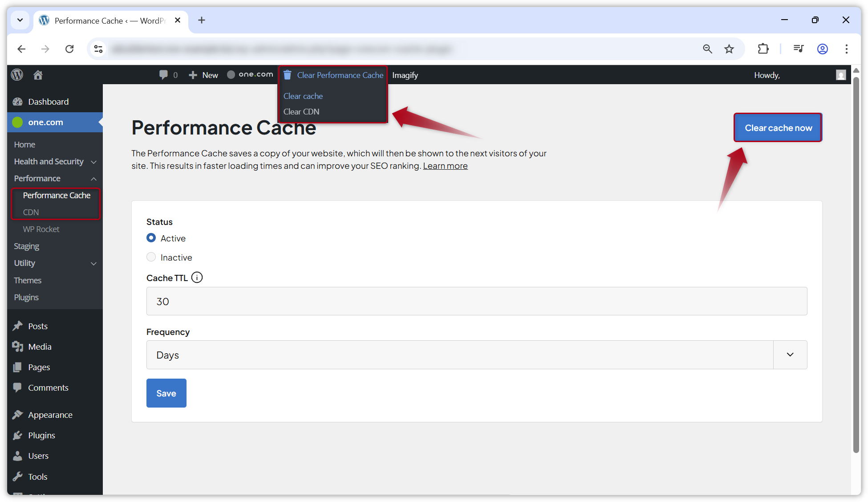Expand the Health and Security section

click(x=93, y=162)
